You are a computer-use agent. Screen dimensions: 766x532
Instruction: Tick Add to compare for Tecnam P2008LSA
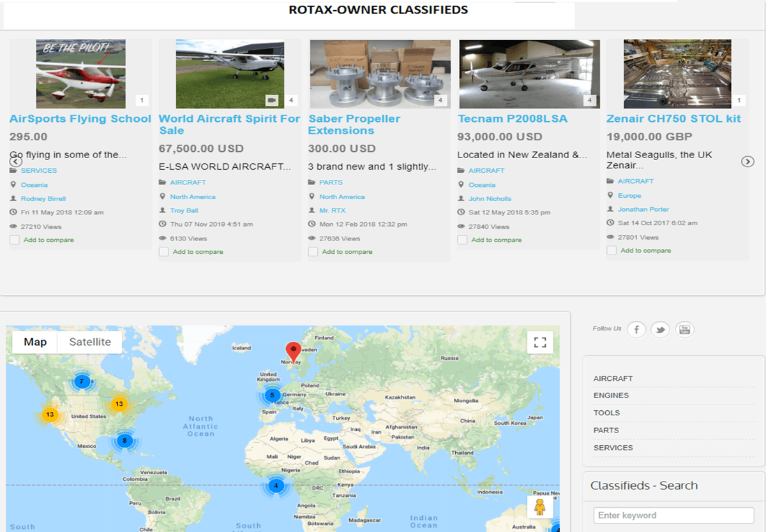click(x=463, y=240)
